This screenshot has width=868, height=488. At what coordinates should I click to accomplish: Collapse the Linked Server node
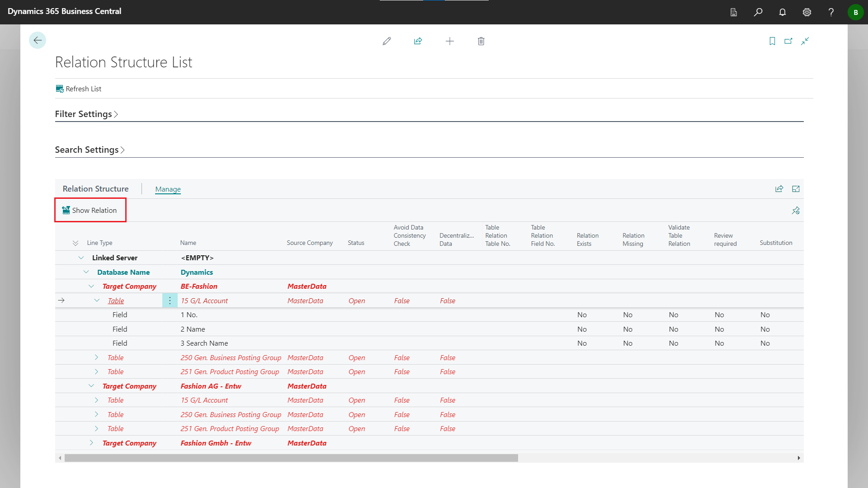point(81,258)
